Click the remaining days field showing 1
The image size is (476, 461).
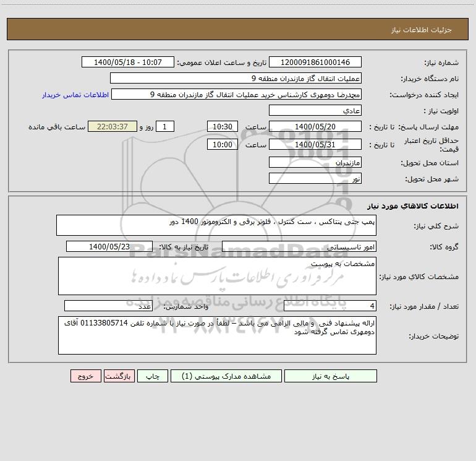[x=165, y=126]
